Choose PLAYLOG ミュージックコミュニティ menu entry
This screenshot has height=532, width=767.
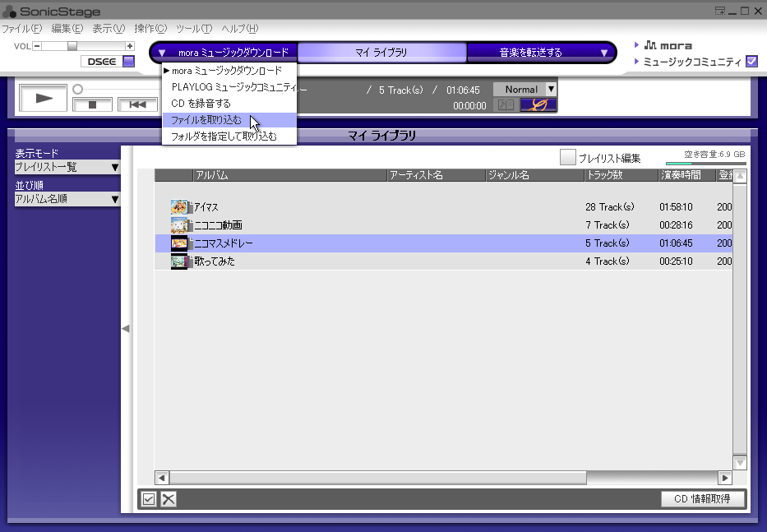pos(229,87)
